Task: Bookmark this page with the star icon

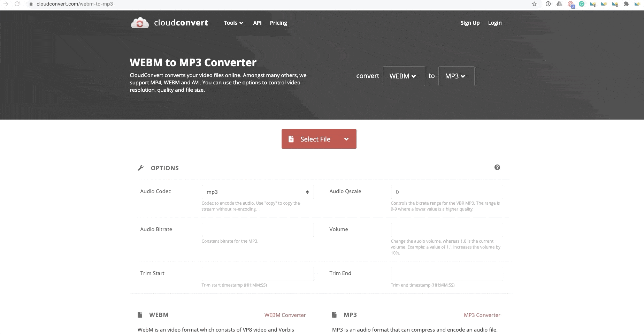Action: tap(534, 4)
